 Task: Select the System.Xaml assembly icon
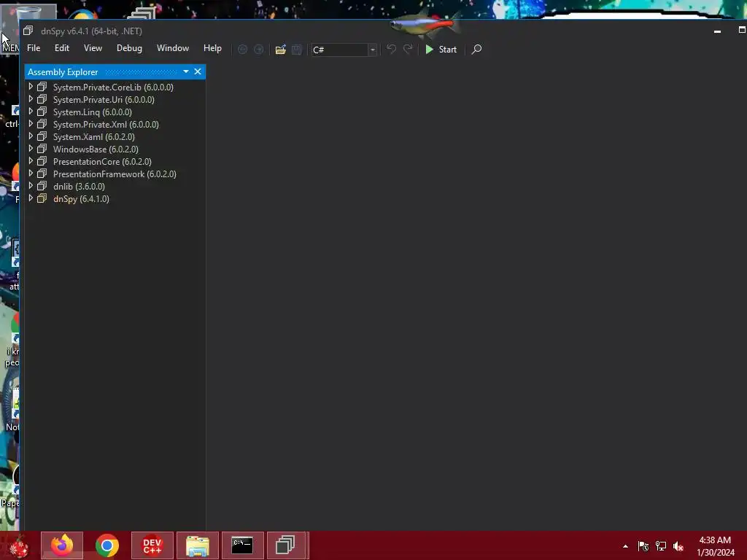coord(42,136)
